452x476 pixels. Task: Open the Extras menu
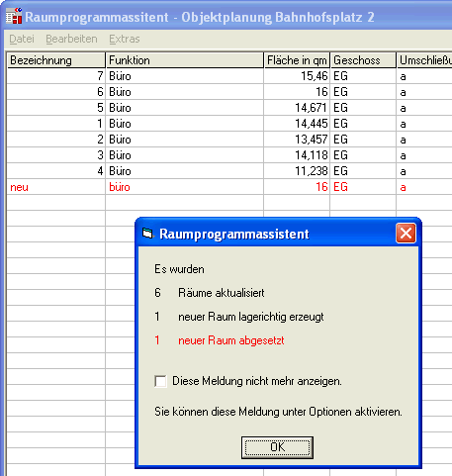pyautogui.click(x=125, y=39)
